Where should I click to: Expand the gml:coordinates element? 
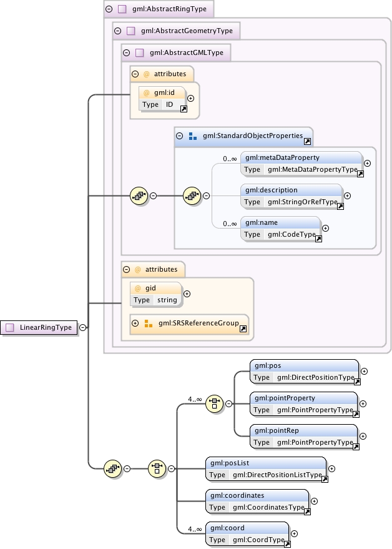(x=315, y=501)
